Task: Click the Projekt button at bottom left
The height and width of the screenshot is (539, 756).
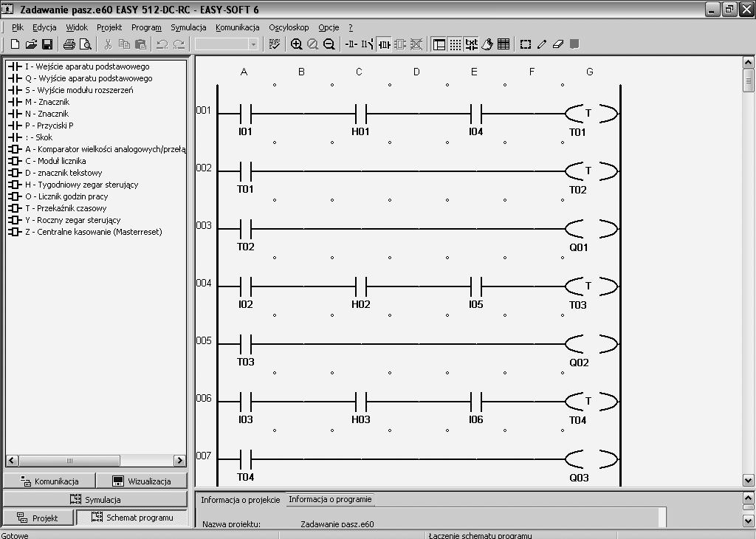Action: pyautogui.click(x=38, y=518)
